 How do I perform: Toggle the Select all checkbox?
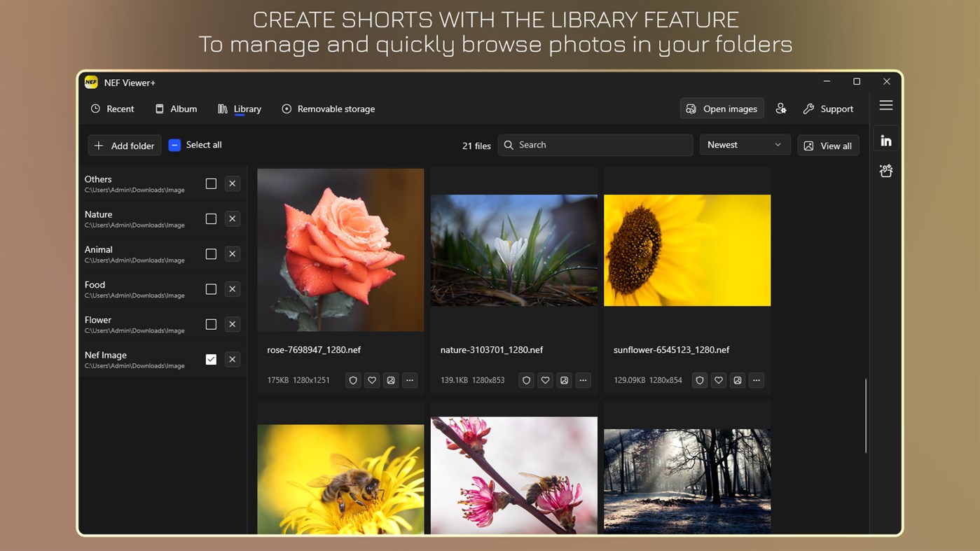(x=174, y=145)
